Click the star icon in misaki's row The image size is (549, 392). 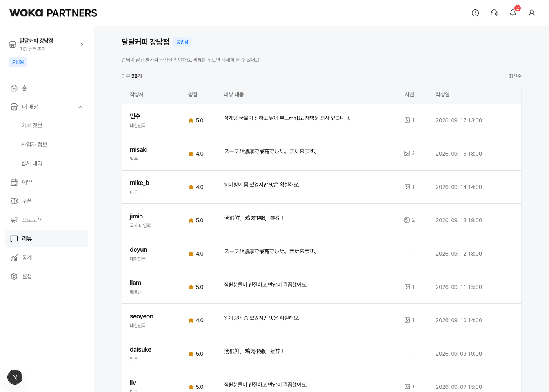(x=191, y=154)
